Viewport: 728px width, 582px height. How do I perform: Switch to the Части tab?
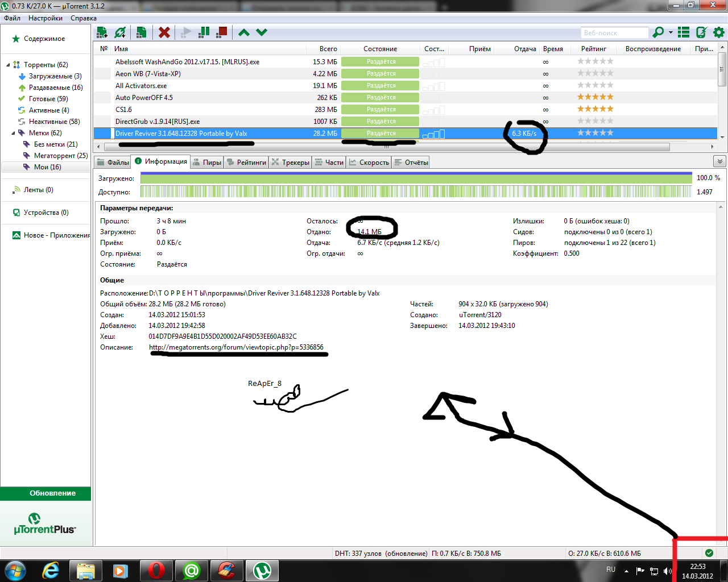click(329, 163)
